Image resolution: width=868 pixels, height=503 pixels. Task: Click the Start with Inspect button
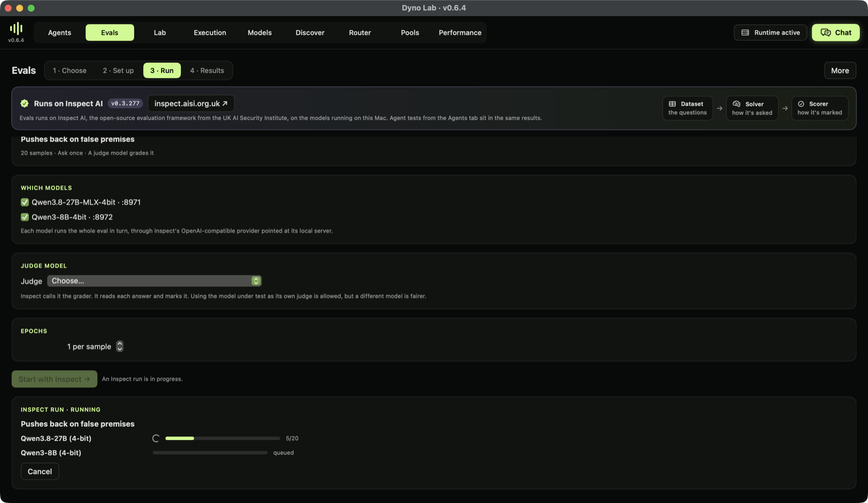pos(54,379)
